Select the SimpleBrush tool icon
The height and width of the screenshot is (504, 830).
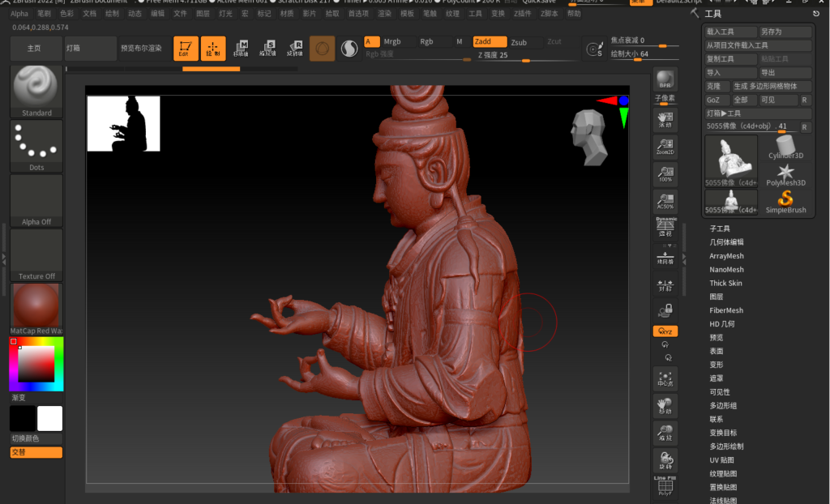coord(785,202)
